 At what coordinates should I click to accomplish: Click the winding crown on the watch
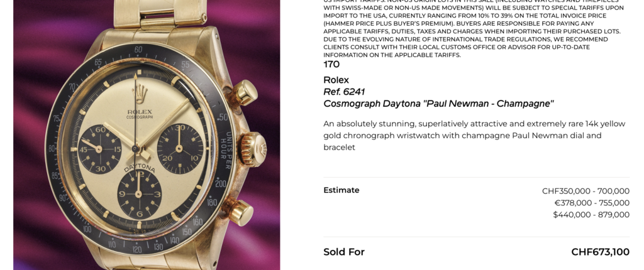point(254,148)
